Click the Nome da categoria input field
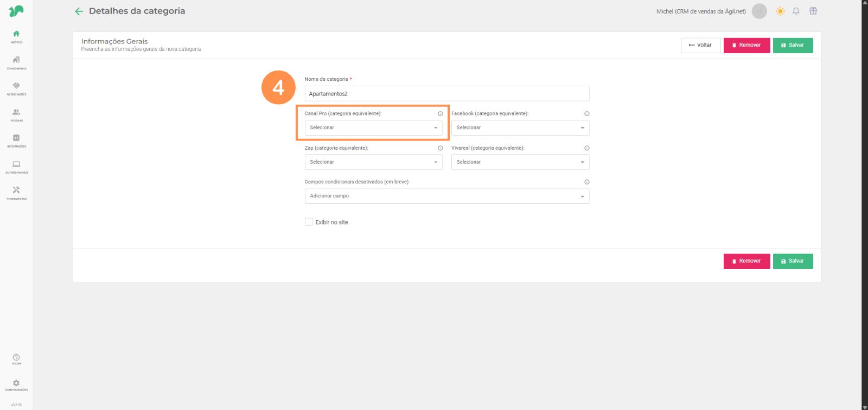 pos(446,94)
